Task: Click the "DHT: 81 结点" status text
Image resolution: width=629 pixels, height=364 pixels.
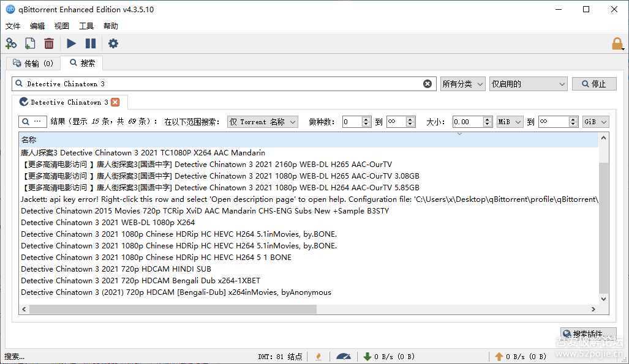Action: 280,357
